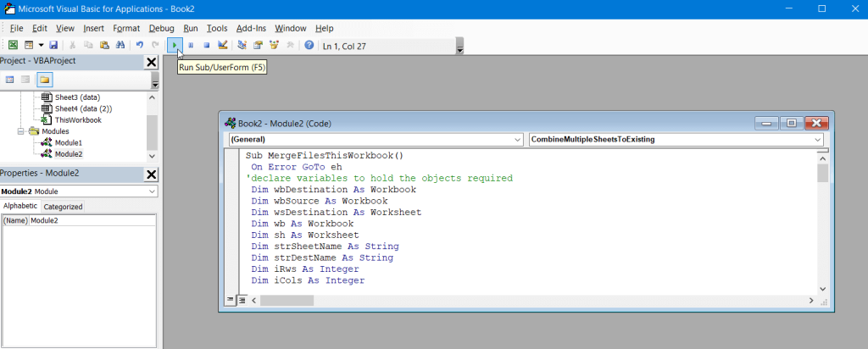Screen dimensions: 868x349
Task: Click the View Code icon in Project panel
Action: pos(9,80)
